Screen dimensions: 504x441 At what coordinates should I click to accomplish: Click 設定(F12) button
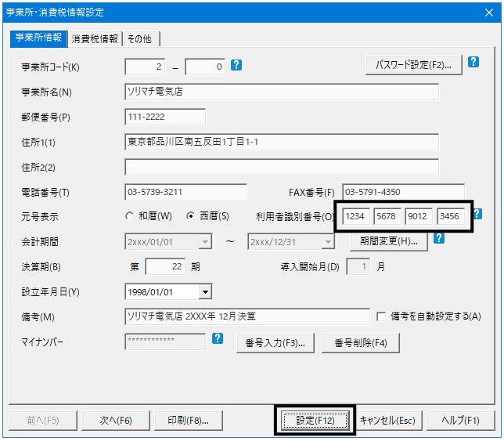[x=315, y=421]
